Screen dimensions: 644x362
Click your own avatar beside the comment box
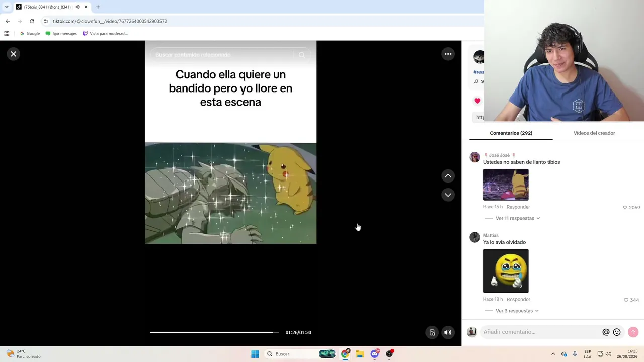[472, 332]
